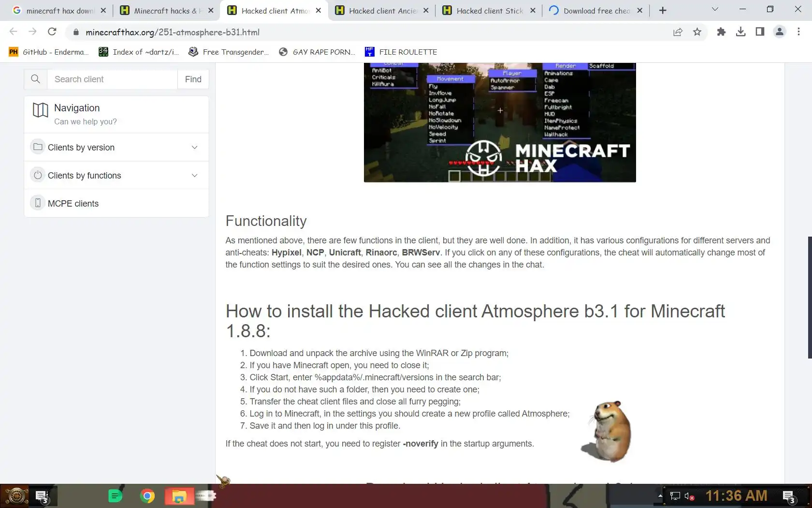Viewport: 812px width, 508px height.
Task: Close the 'Minecraft hacks &' tab
Action: [211, 10]
